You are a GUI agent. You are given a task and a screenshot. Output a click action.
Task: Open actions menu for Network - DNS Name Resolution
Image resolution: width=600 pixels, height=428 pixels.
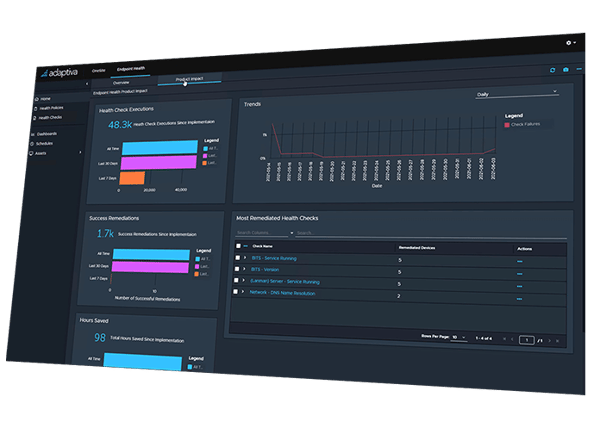(519, 299)
